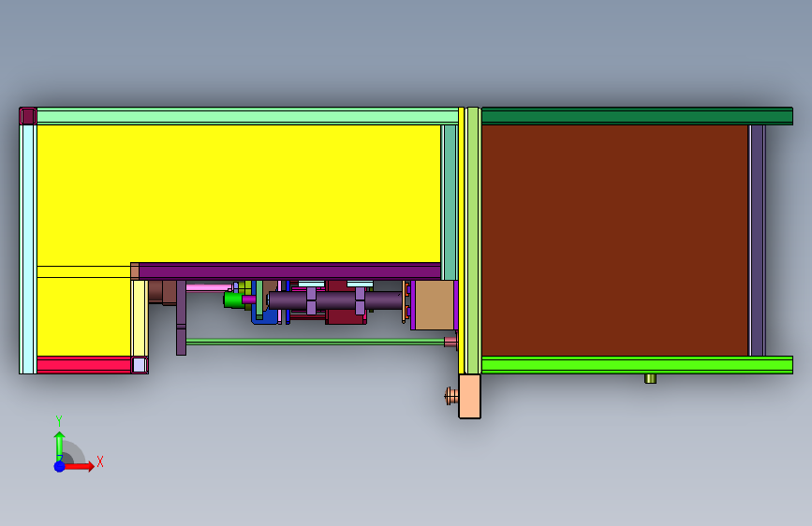812x526 pixels.
Task: Click the pale yellow vertical post
Action: click(x=140, y=318)
